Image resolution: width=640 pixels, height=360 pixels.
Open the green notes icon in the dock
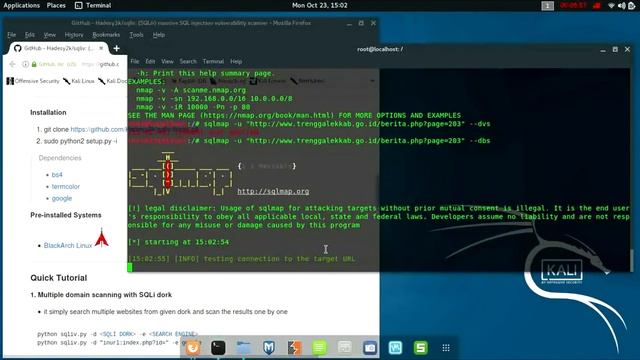pos(320,348)
